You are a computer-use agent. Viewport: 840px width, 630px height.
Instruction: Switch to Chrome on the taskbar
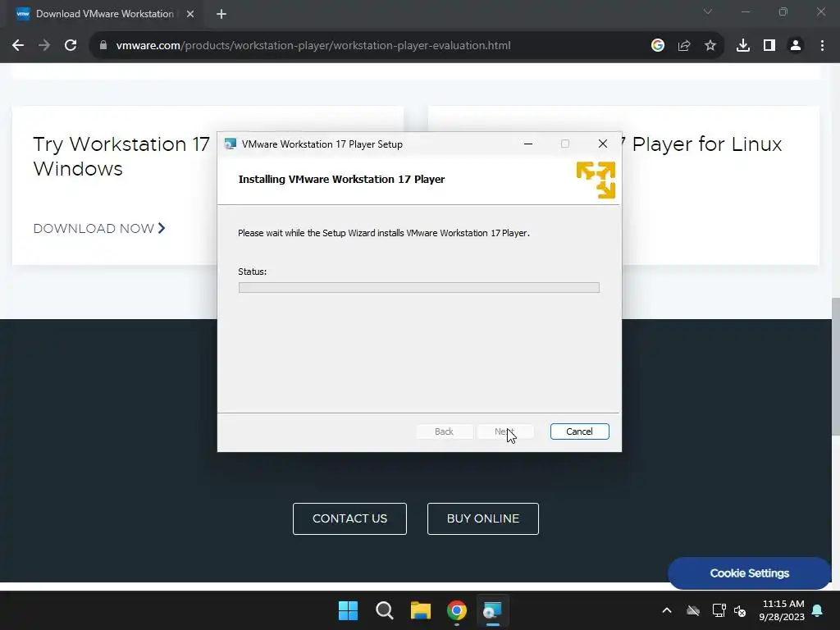[x=456, y=610]
